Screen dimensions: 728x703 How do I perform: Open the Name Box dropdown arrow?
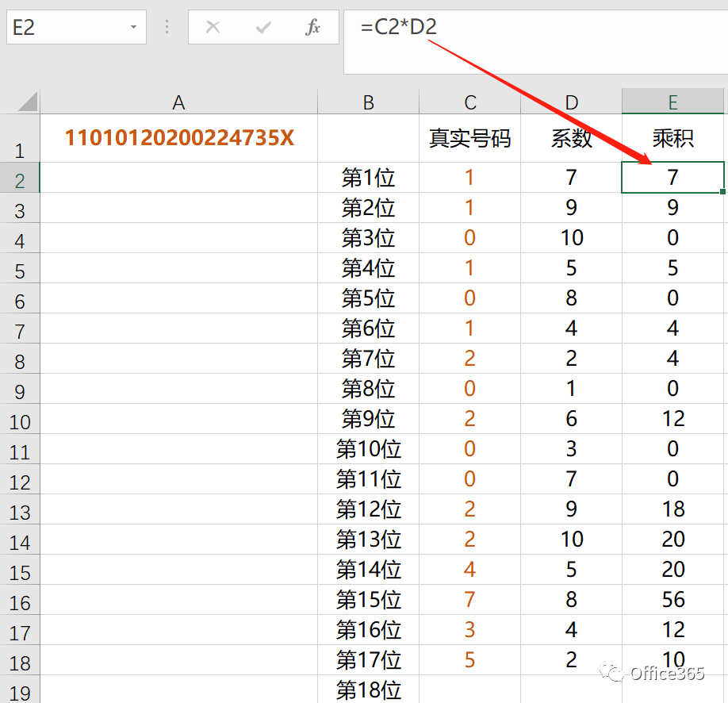click(x=134, y=27)
